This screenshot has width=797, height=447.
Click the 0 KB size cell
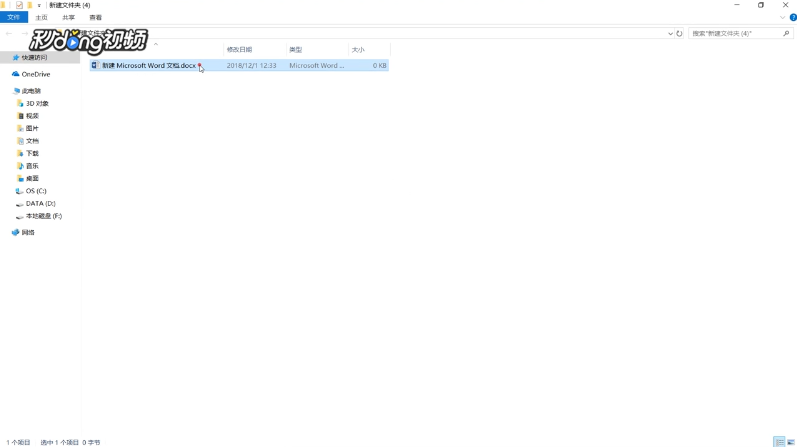pyautogui.click(x=380, y=65)
